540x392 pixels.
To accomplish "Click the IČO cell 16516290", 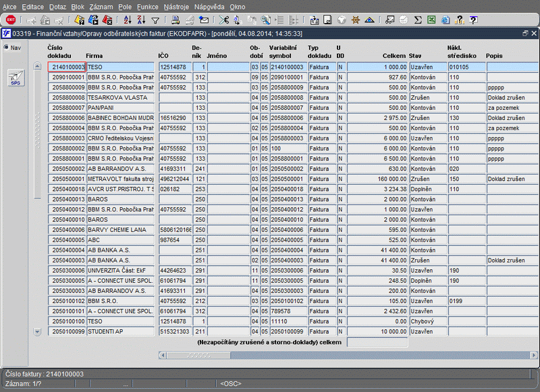I will click(175, 117).
